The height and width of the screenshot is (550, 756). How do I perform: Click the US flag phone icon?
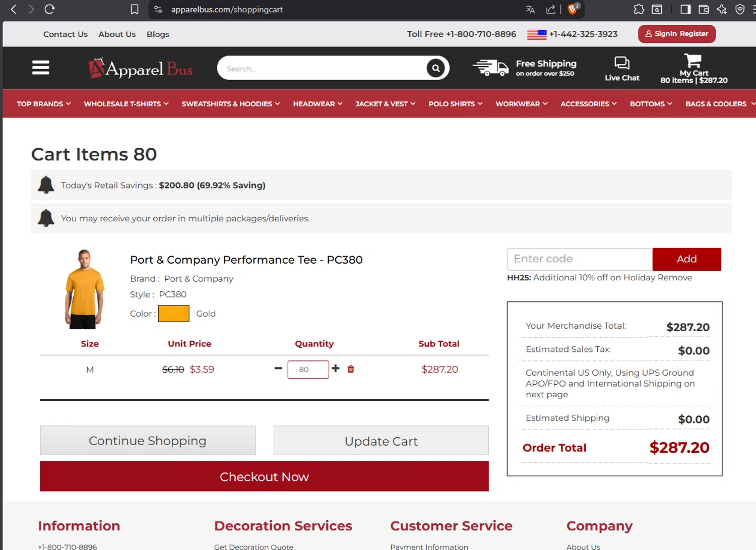[x=537, y=34]
